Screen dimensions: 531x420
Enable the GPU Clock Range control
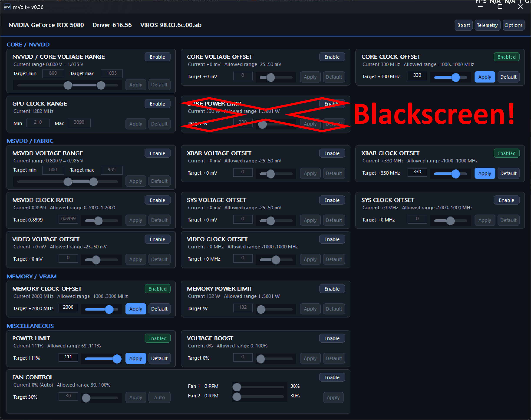pyautogui.click(x=157, y=104)
